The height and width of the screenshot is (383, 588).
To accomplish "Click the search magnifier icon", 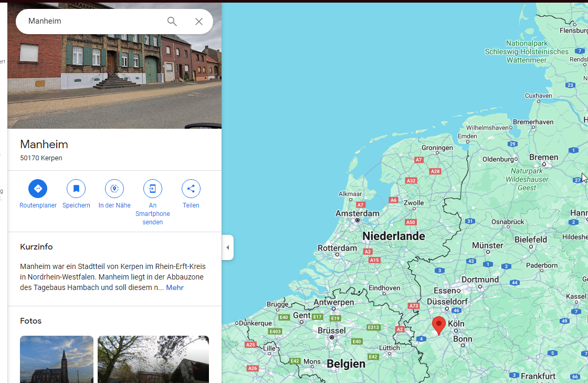I will [x=172, y=22].
